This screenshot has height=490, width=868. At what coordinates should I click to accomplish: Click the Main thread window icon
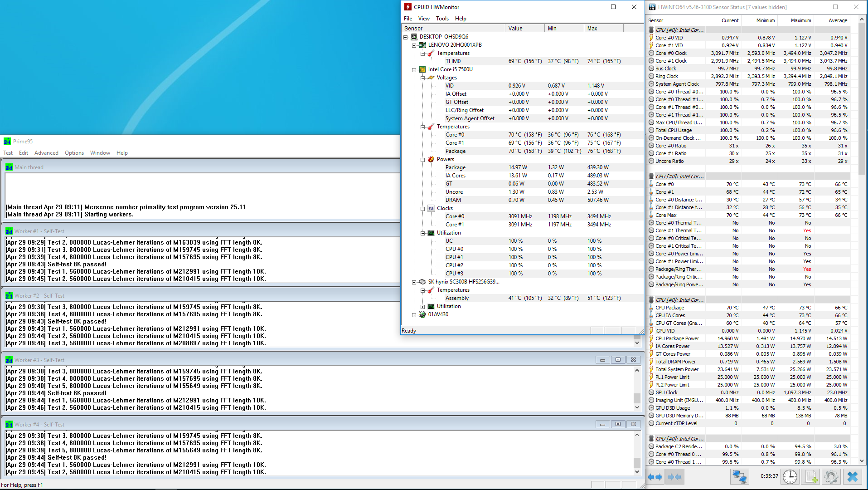[x=9, y=167]
